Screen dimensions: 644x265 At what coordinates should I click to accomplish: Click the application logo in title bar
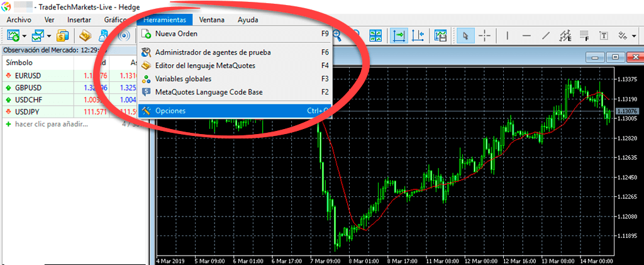(7, 7)
